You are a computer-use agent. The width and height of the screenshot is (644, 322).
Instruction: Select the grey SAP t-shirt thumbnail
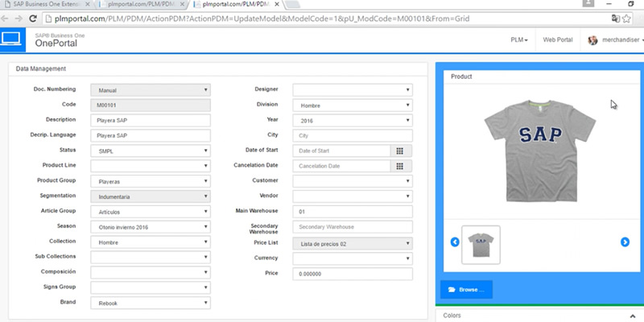coord(481,244)
